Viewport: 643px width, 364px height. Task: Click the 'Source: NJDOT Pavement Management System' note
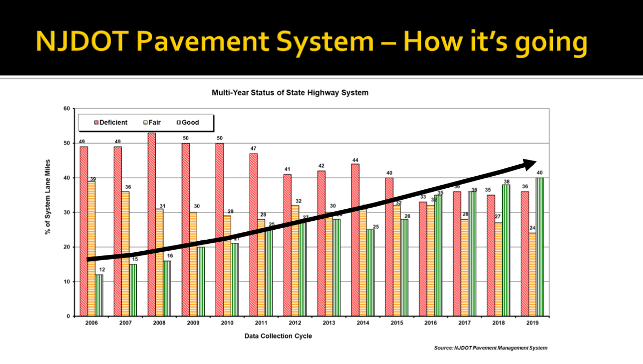point(490,348)
